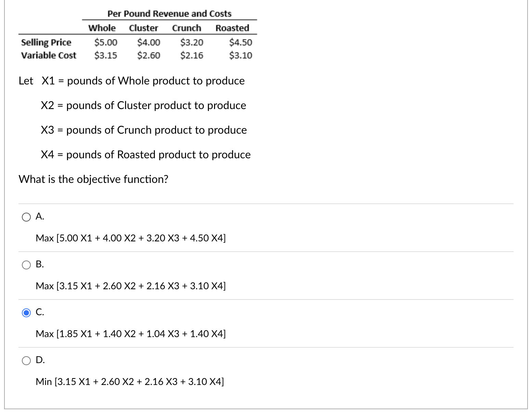Click the X1 variable definition line
The height and width of the screenshot is (413, 532).
coord(132,81)
